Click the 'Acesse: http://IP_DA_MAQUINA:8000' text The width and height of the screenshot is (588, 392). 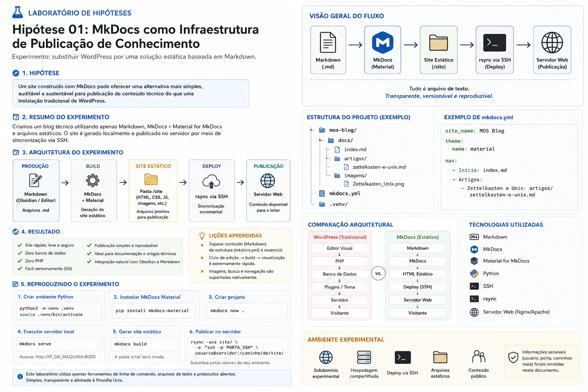coord(57,357)
